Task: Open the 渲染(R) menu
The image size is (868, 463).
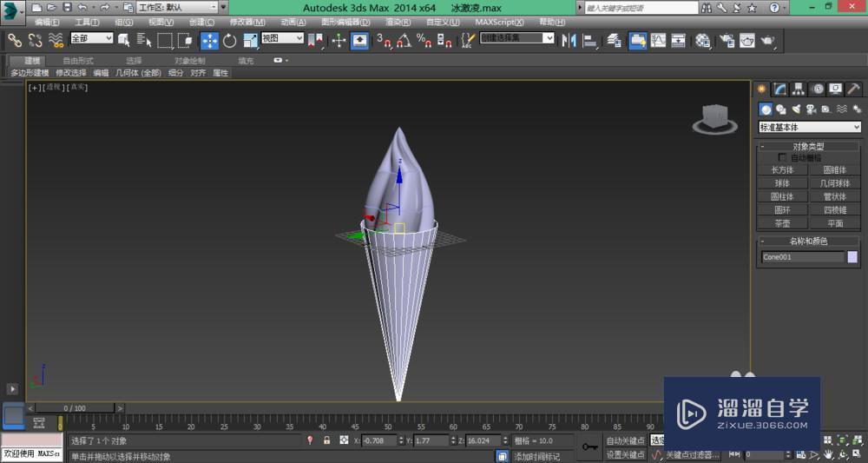Action: click(x=398, y=23)
